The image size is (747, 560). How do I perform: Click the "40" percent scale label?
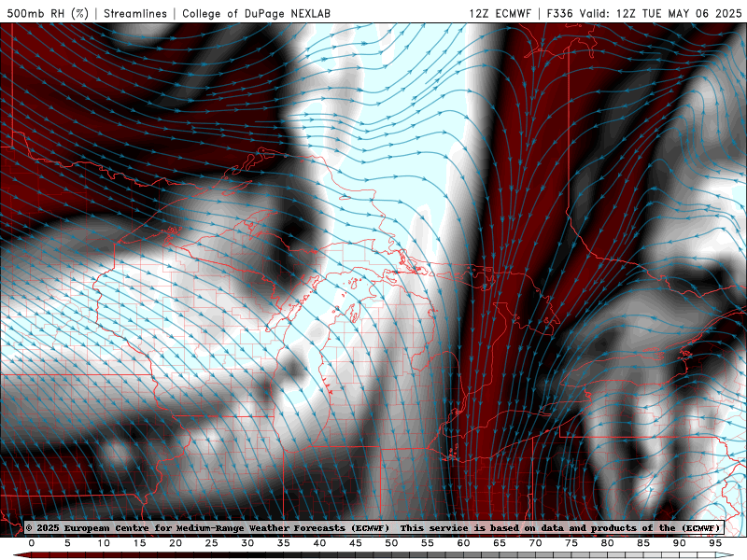[x=319, y=543]
